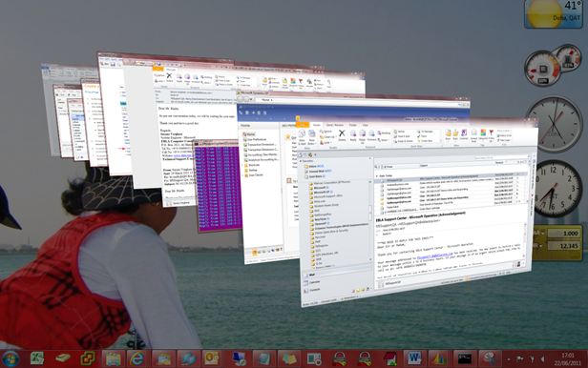588x368 pixels.
Task: Click Categorize colored squares icon
Action: 483,134
